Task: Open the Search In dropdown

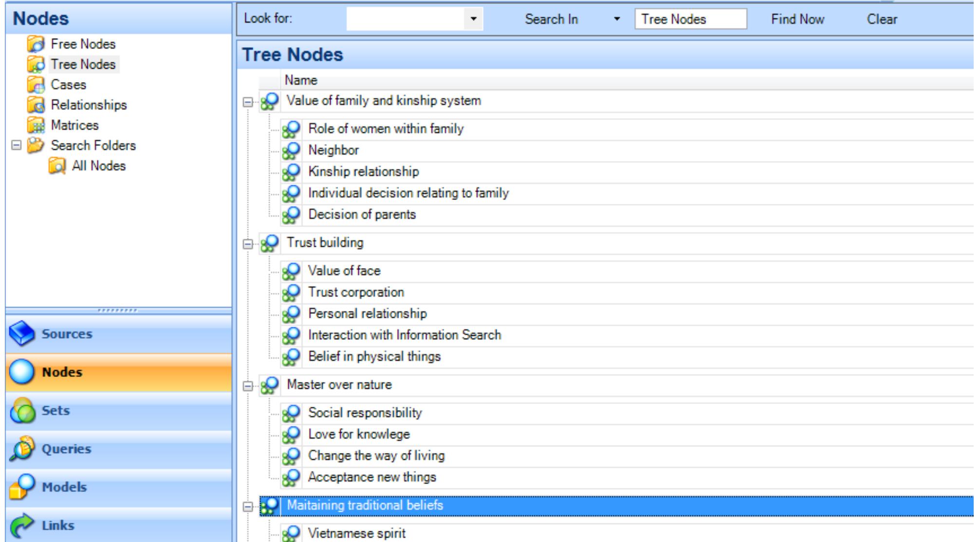Action: click(x=617, y=19)
